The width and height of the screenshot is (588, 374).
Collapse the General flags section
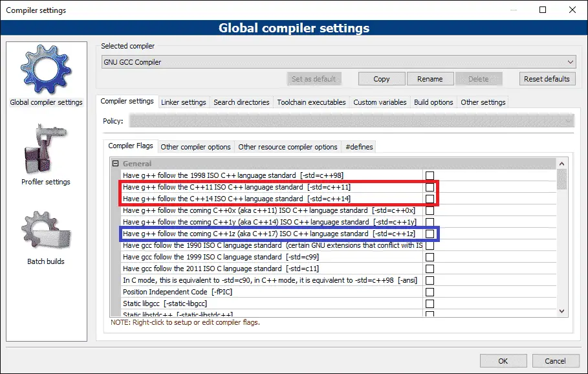pos(116,164)
